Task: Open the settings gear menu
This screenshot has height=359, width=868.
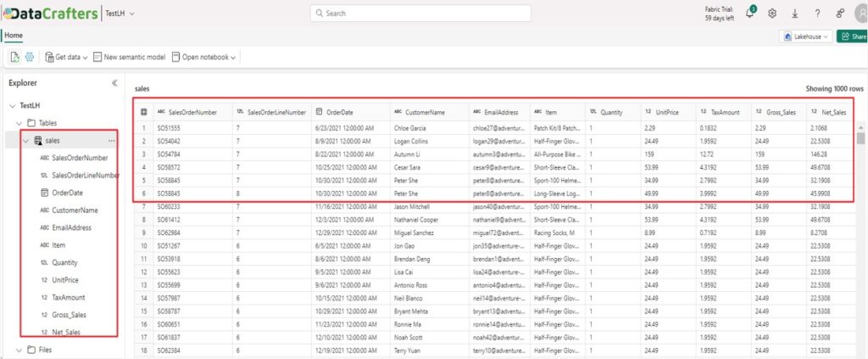Action: point(772,14)
